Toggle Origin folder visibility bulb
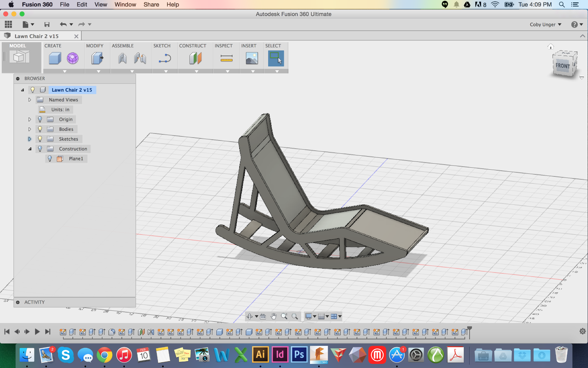Image resolution: width=588 pixels, height=368 pixels. click(40, 119)
